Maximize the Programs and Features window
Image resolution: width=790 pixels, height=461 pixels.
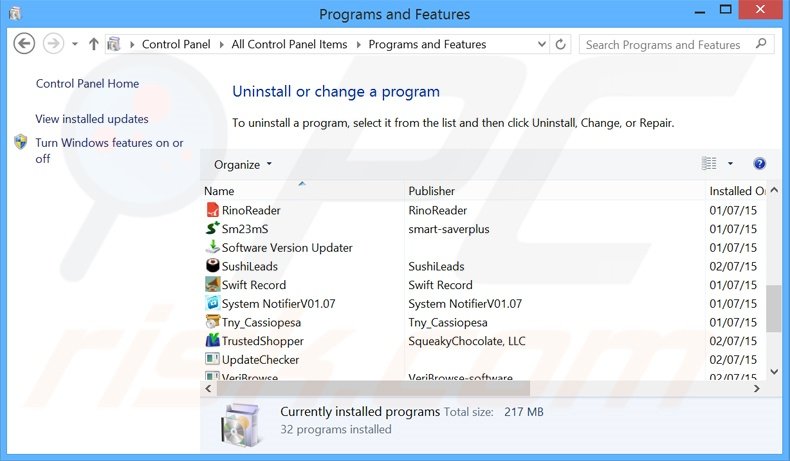(x=726, y=10)
